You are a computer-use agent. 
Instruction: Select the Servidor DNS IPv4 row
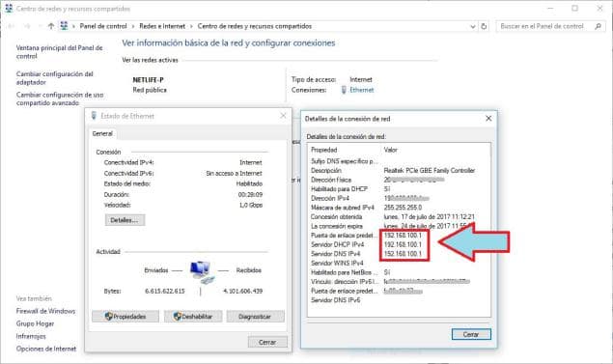tap(399, 254)
